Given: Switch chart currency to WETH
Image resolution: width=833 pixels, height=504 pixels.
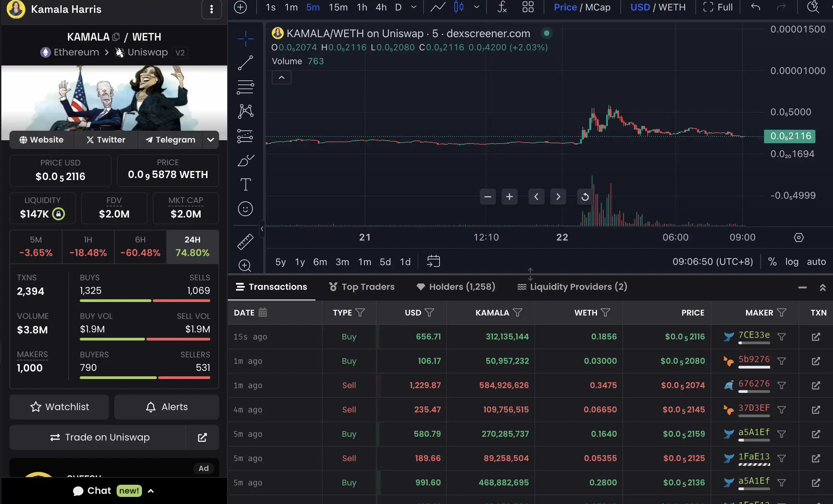Looking at the screenshot, I should 672,7.
